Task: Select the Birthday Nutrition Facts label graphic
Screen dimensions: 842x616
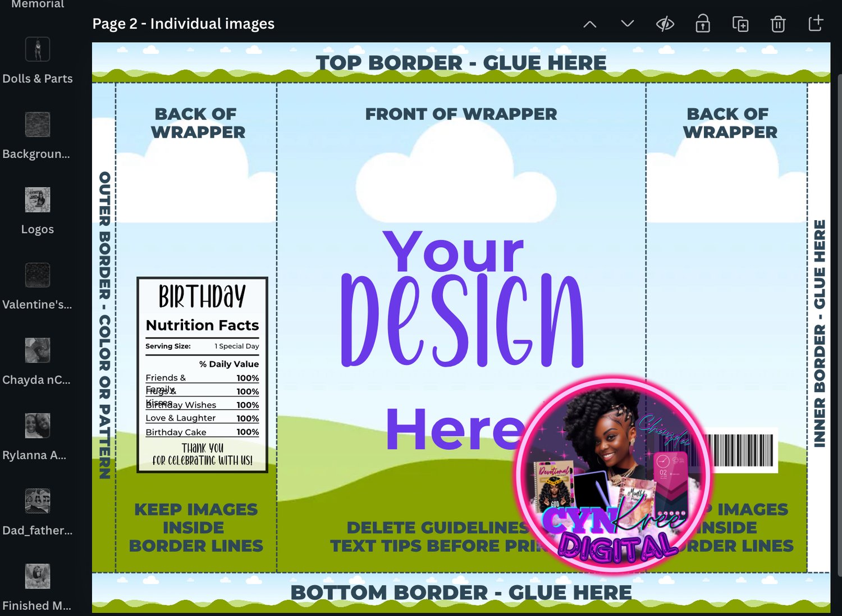Action: pyautogui.click(x=202, y=375)
